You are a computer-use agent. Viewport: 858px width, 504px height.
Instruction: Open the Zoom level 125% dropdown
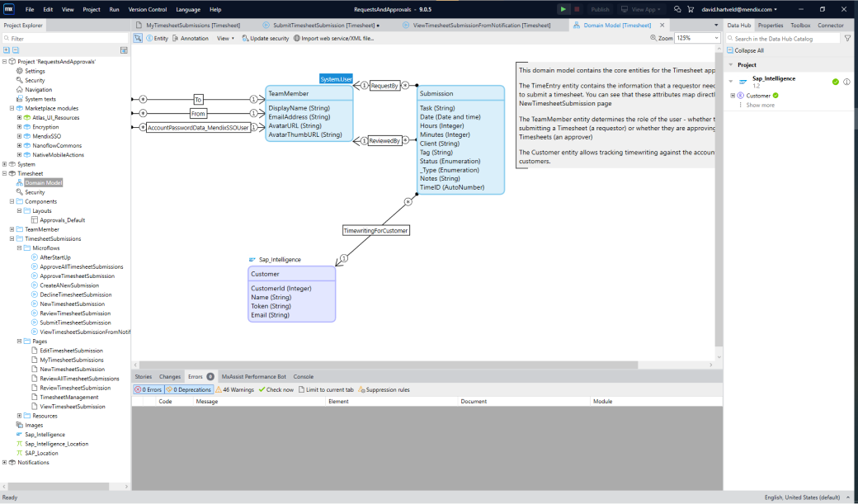[x=695, y=38]
